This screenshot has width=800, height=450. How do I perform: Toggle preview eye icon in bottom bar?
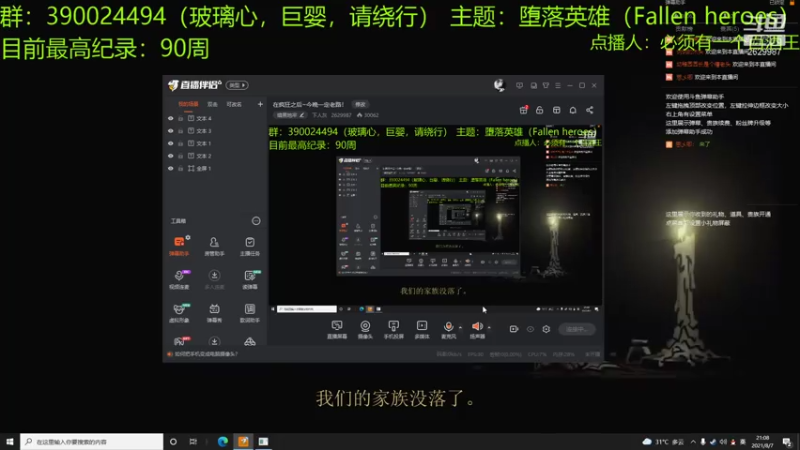click(530, 329)
